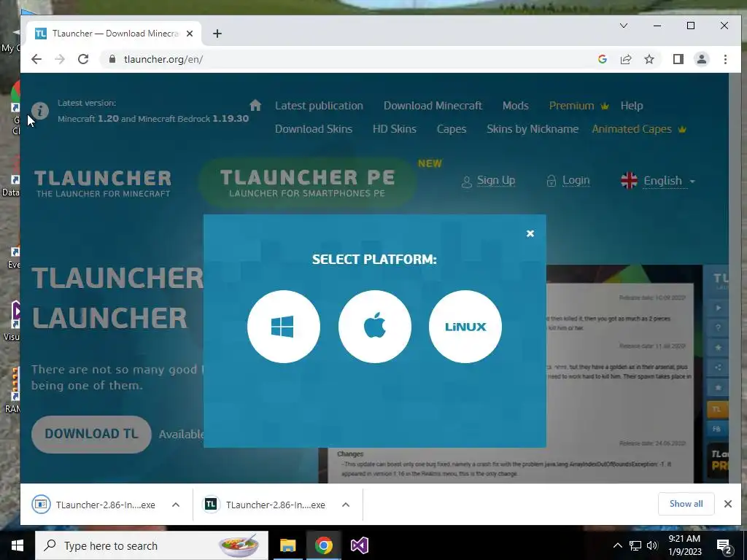
Task: Open Skins by Nickname link
Action: pos(532,129)
